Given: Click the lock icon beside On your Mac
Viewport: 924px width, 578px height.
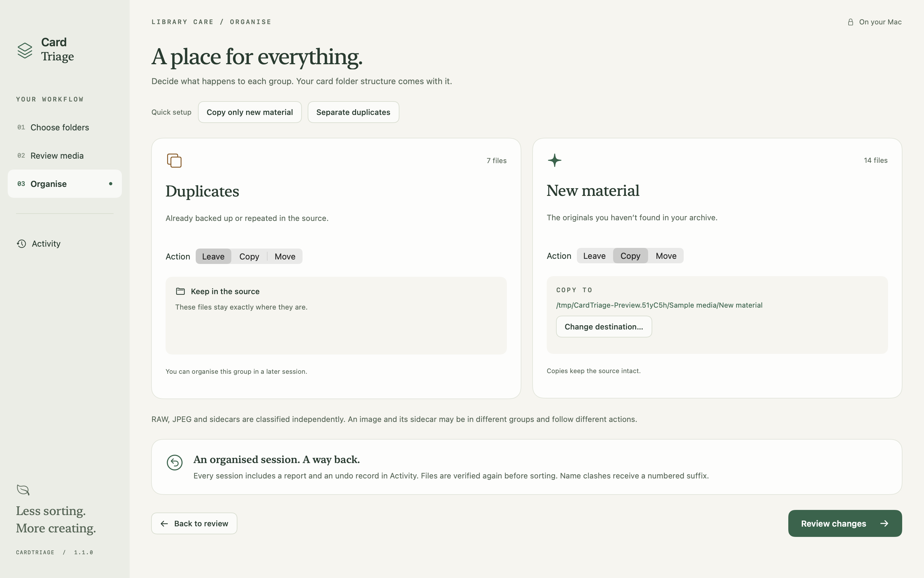Looking at the screenshot, I should coord(850,22).
